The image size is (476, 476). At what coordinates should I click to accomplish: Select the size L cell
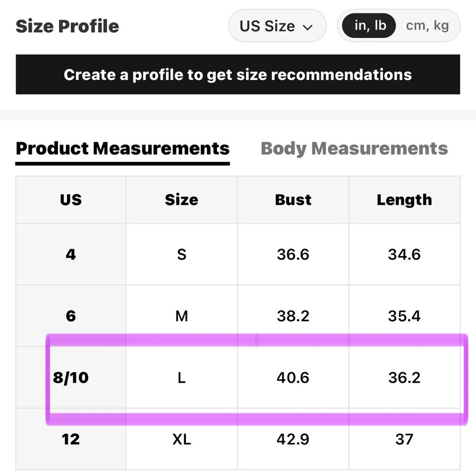181,377
